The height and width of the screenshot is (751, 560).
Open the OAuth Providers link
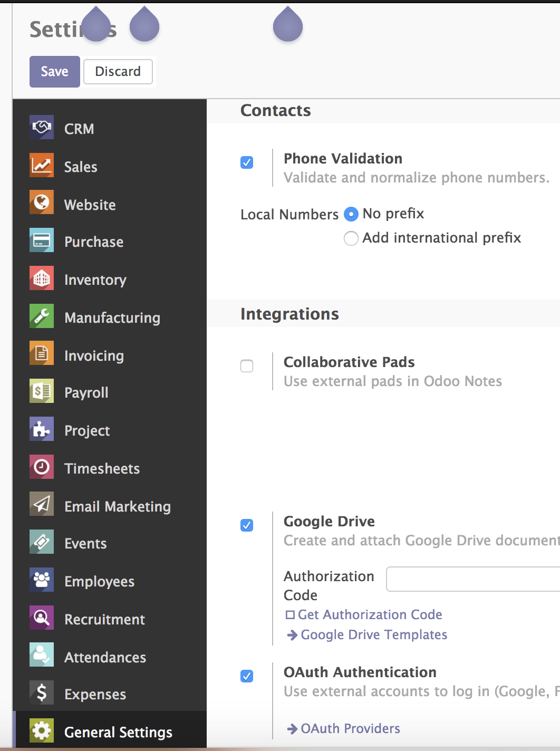click(350, 729)
